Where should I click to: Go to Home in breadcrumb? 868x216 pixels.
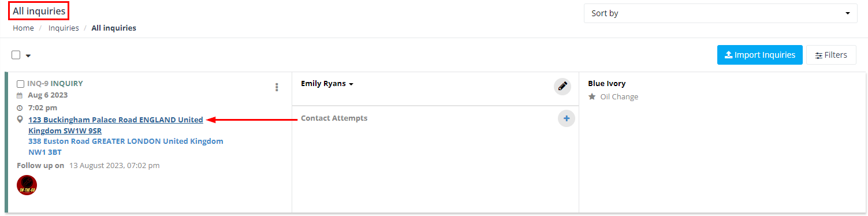point(23,28)
